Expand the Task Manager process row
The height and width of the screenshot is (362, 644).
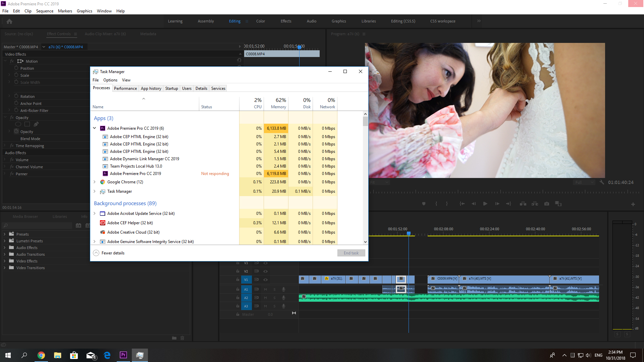pos(95,191)
